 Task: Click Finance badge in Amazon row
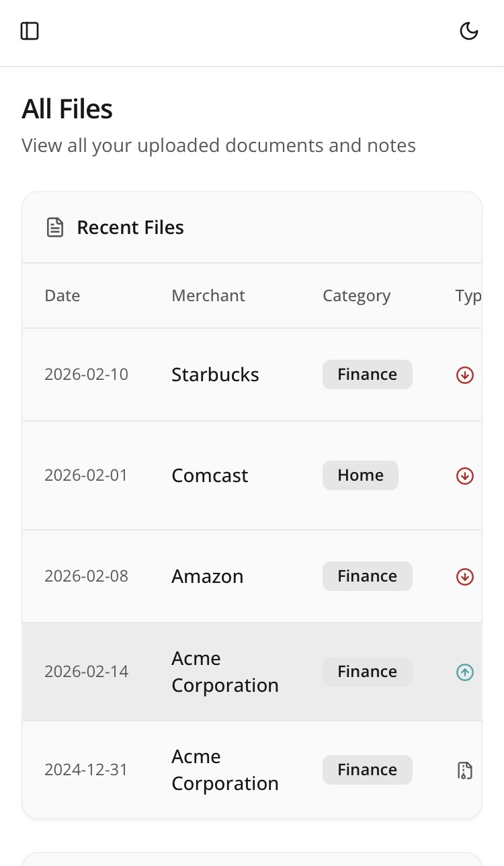367,576
